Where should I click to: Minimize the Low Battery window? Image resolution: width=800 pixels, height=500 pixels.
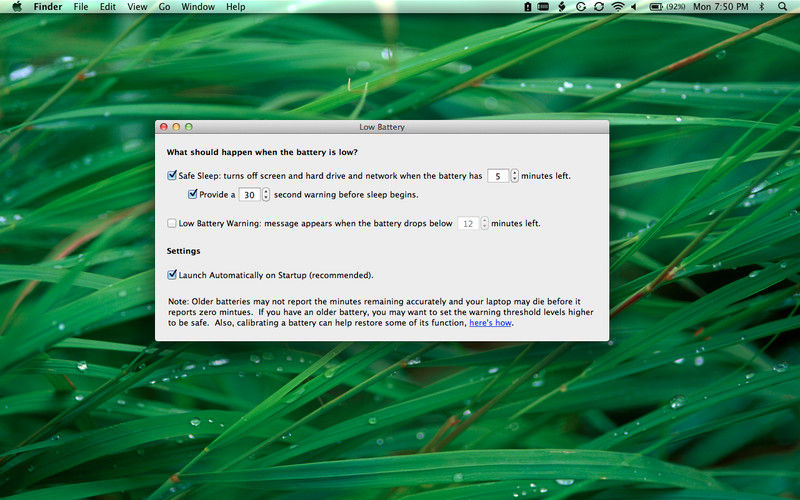(176, 127)
